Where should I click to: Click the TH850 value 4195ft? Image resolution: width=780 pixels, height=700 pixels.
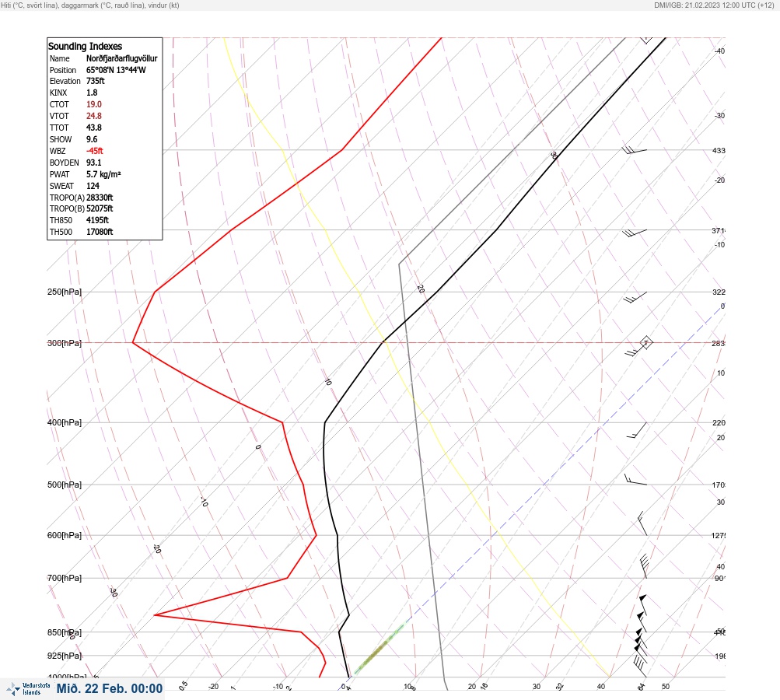97,220
